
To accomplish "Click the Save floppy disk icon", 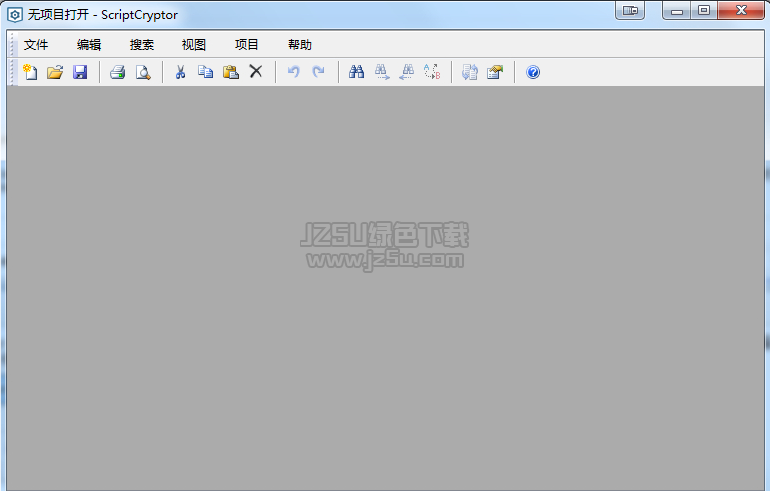I will pyautogui.click(x=80, y=72).
